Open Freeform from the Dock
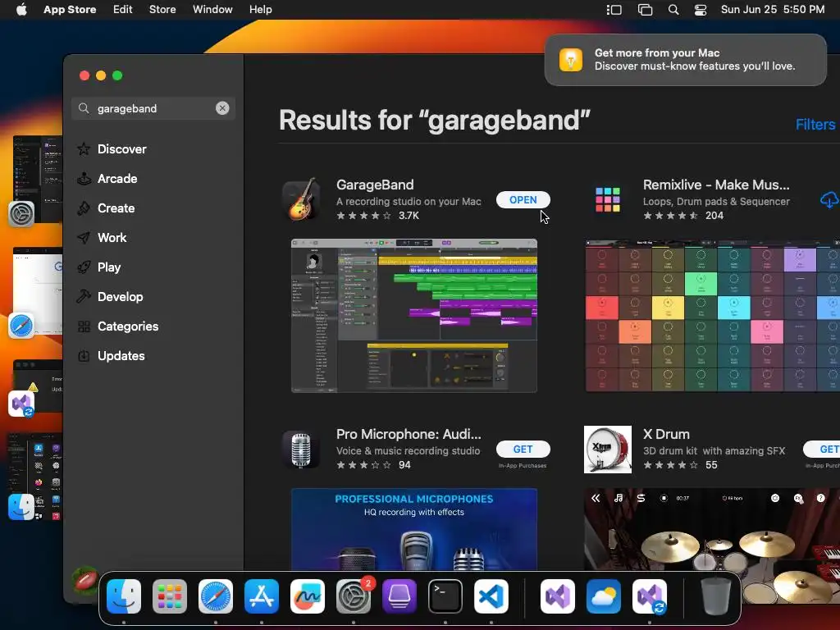This screenshot has height=630, width=840. click(308, 596)
